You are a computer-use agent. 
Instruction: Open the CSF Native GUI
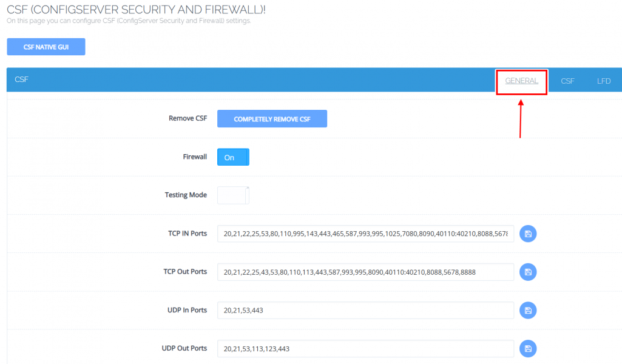coord(46,47)
